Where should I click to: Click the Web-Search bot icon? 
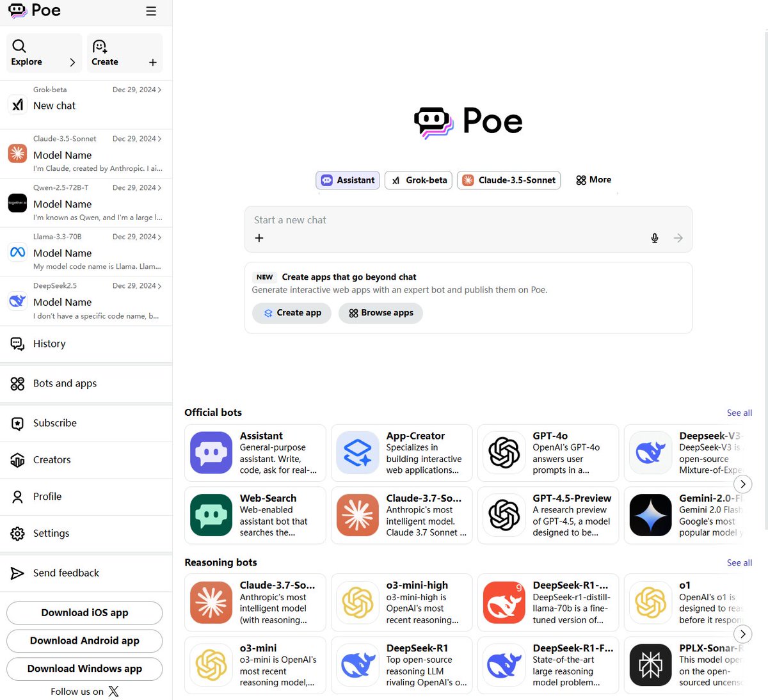pos(211,515)
